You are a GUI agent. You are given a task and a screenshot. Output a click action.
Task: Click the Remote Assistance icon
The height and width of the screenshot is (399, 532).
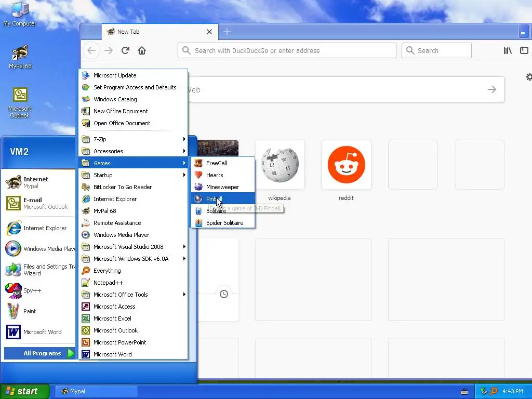click(86, 223)
